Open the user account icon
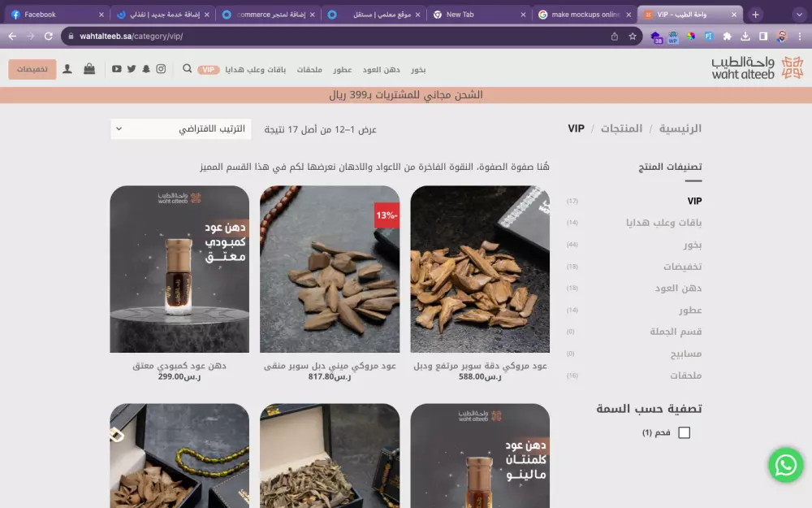 click(67, 69)
